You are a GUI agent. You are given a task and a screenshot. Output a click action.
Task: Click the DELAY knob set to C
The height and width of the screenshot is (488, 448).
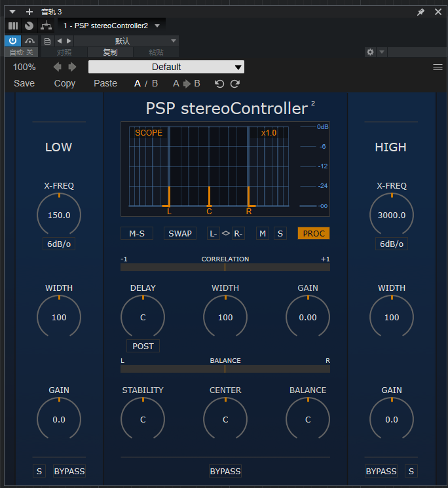click(x=143, y=317)
